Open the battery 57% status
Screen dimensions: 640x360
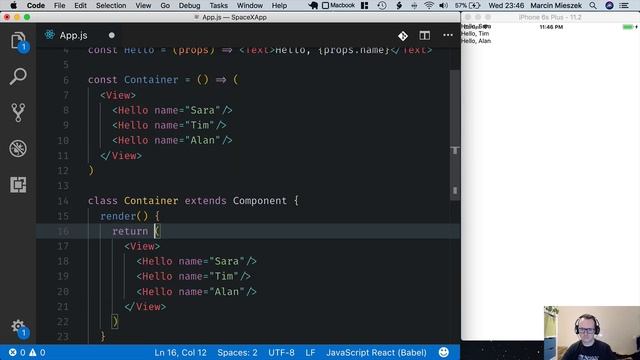tap(467, 6)
